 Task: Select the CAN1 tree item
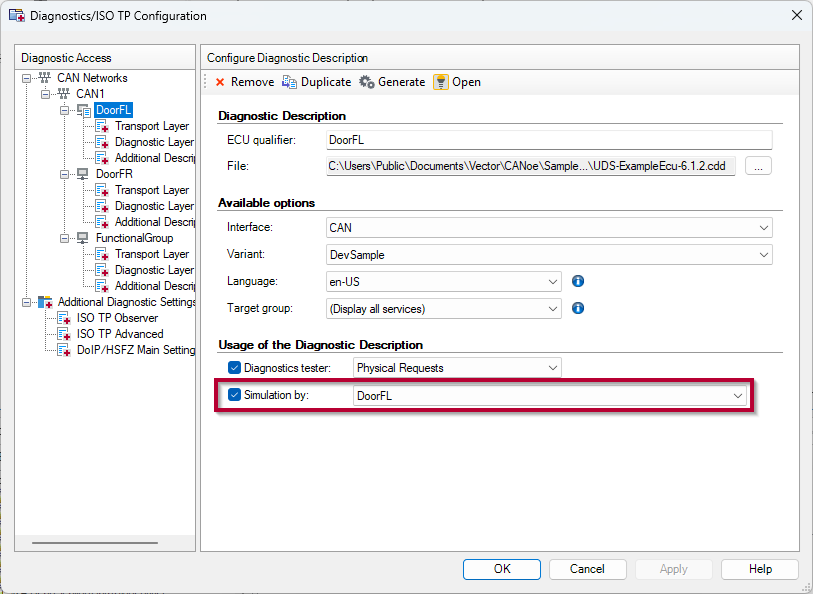90,94
